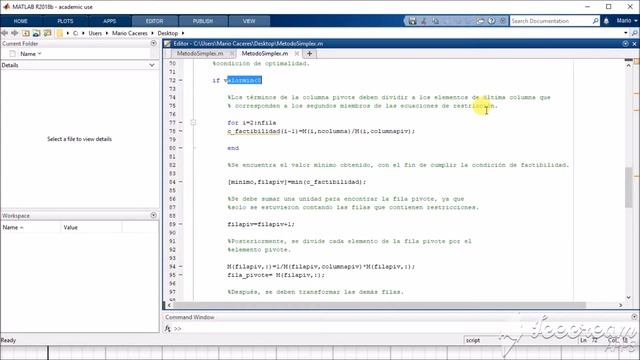Click Mario Caceres in the folder path
Image resolution: width=640 pixels, height=360 pixels.
pos(129,33)
